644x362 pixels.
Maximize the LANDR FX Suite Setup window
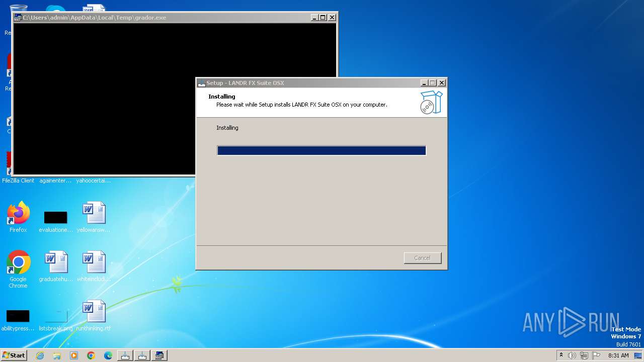(432, 83)
